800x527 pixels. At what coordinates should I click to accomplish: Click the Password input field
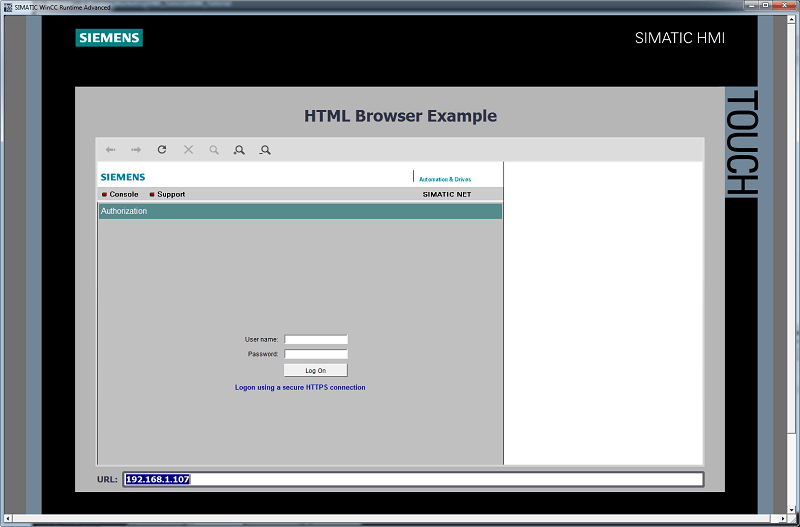316,354
